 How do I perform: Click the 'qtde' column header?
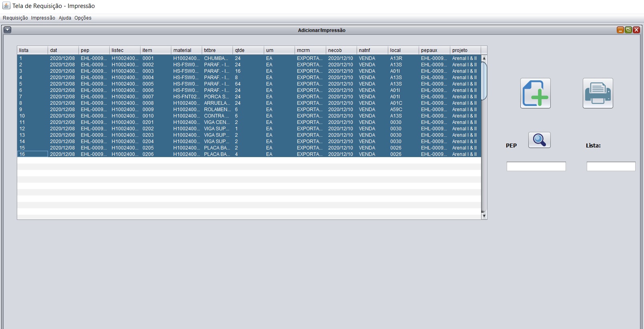(x=249, y=50)
